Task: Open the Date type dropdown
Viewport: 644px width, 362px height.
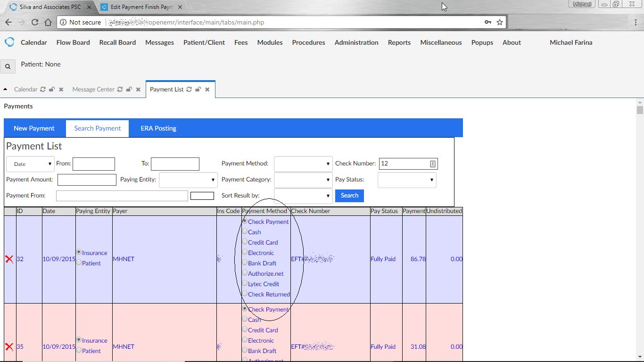Action: pyautogui.click(x=30, y=164)
